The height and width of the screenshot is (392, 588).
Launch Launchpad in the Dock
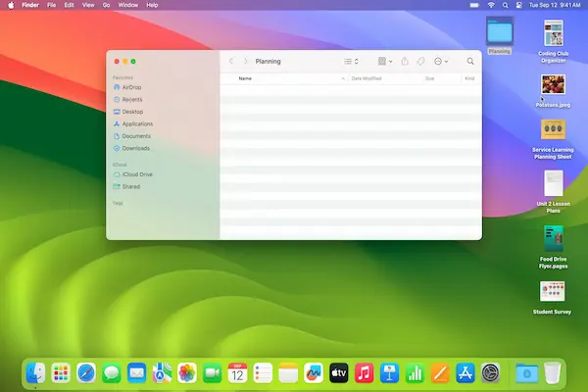point(61,372)
